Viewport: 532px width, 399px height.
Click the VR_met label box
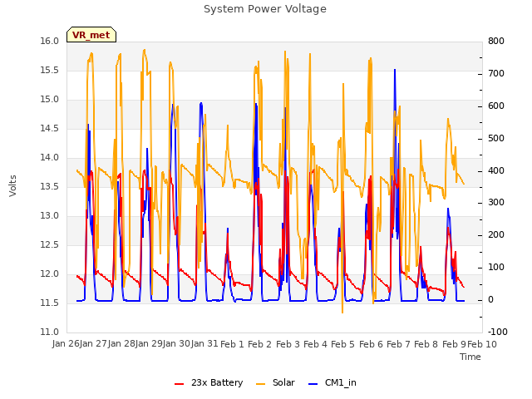click(91, 35)
